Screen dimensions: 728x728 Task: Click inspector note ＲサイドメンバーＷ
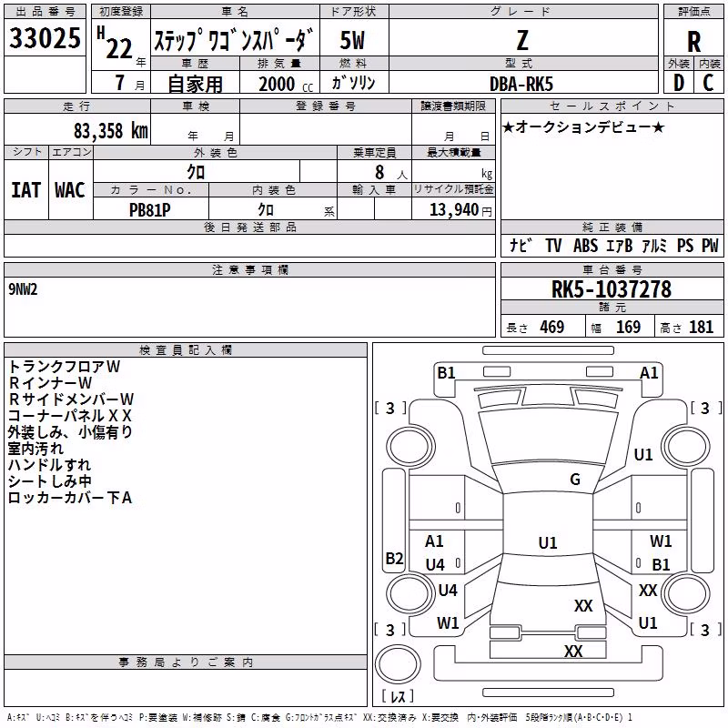coord(71,399)
